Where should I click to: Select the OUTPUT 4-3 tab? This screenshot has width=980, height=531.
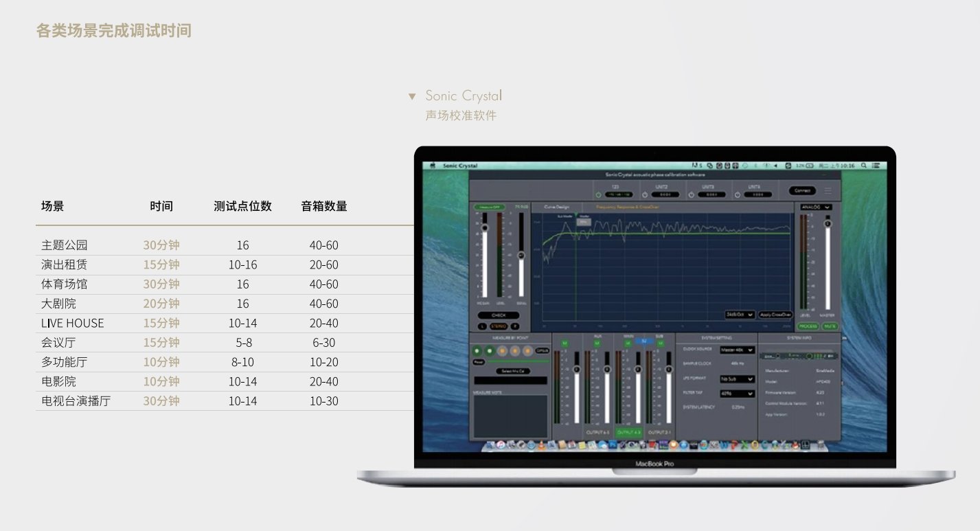[629, 433]
